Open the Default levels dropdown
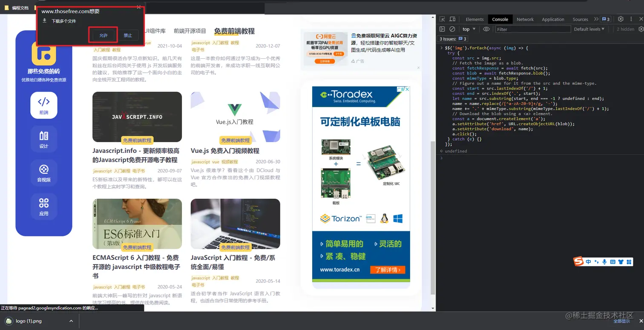 pyautogui.click(x=589, y=29)
